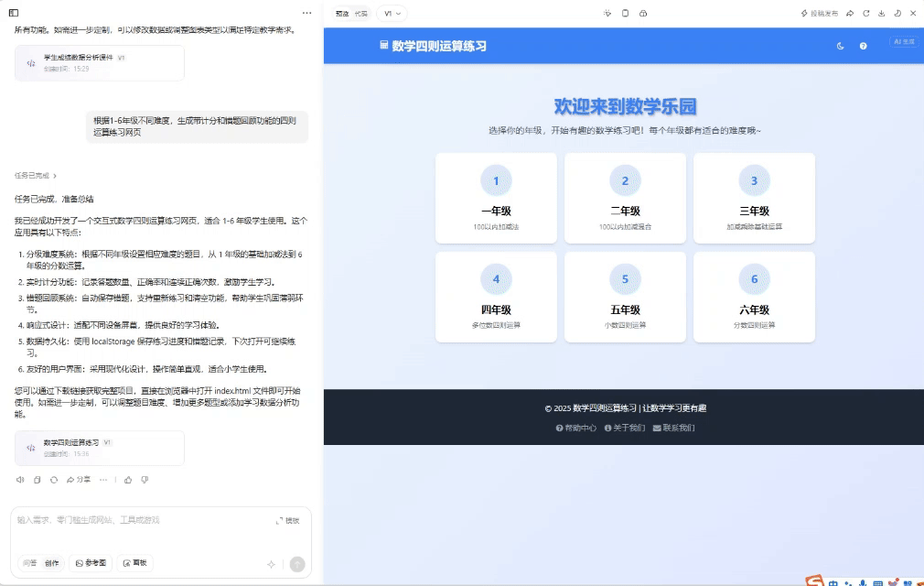Open mobile device preview in the top toolbar
The width and height of the screenshot is (924, 586).
pos(625,13)
